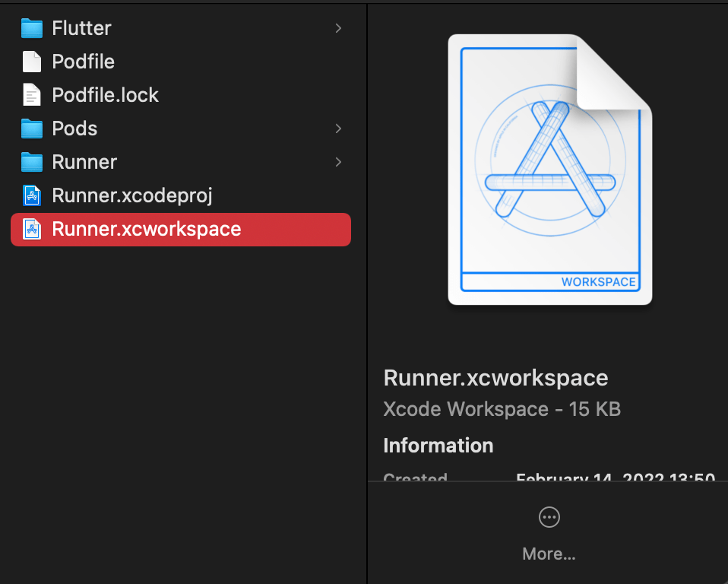Click the Podfile.lock document icon
The height and width of the screenshot is (584, 728).
click(x=31, y=95)
